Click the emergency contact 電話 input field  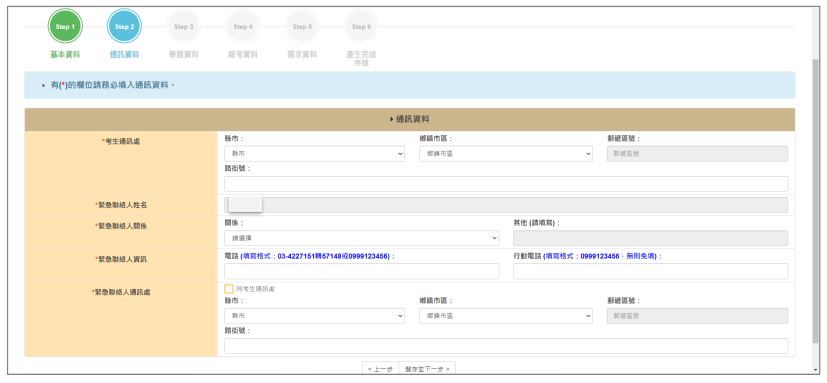tap(361, 271)
